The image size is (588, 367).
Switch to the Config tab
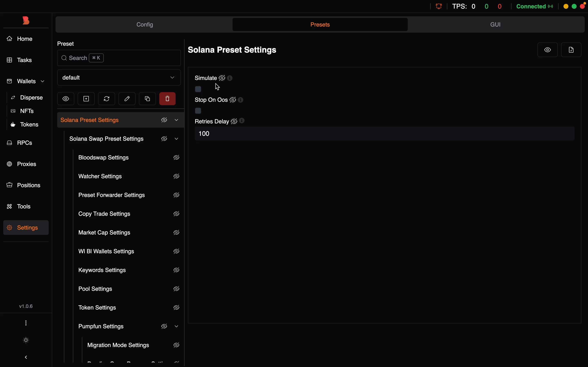click(145, 24)
